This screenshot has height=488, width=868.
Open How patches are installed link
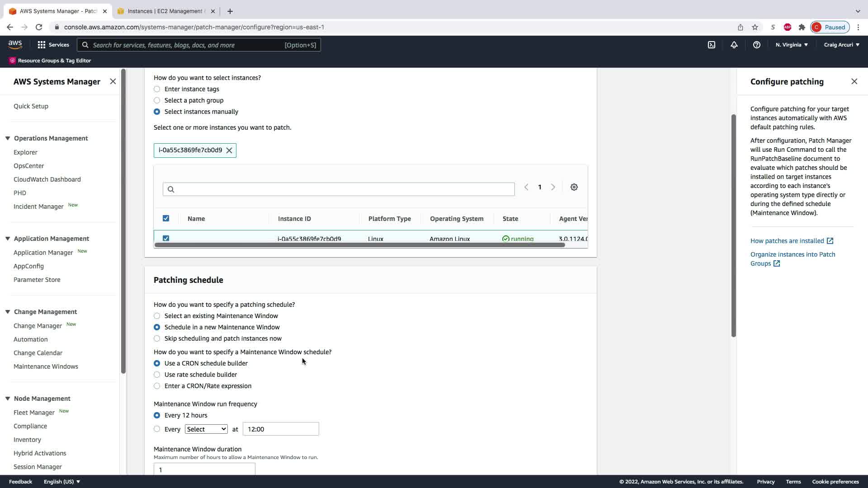click(787, 241)
